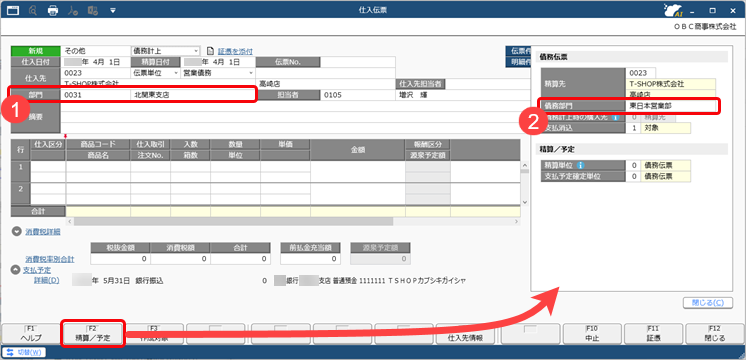Collapse the 支払予定 chevron icon
This screenshot has height=360, width=746.
pos(15,270)
